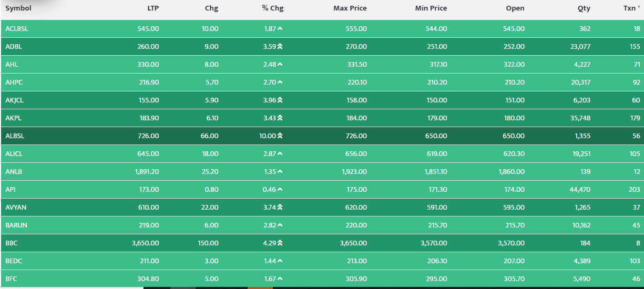The image size is (644, 289).
Task: Open the BARUN symbol link
Action: pos(16,225)
